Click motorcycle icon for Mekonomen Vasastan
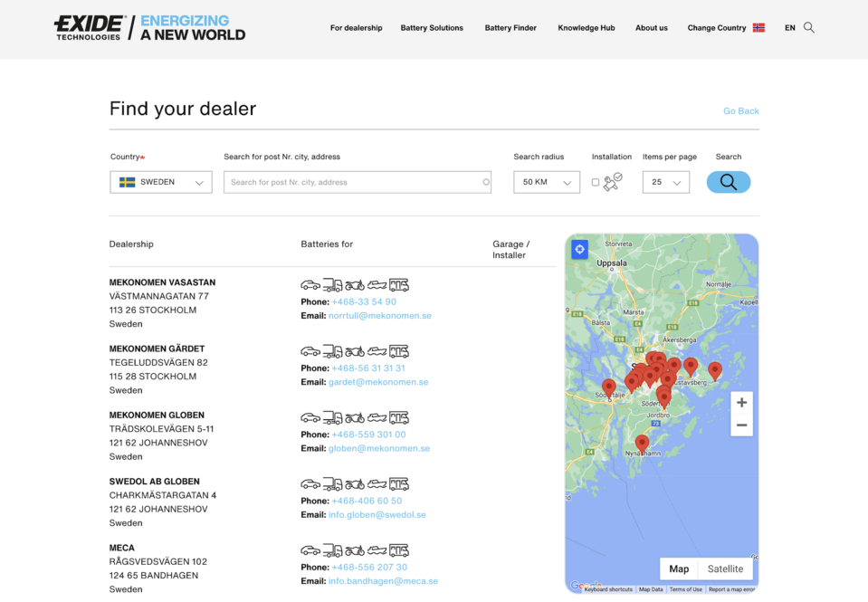The image size is (868, 602). [355, 286]
